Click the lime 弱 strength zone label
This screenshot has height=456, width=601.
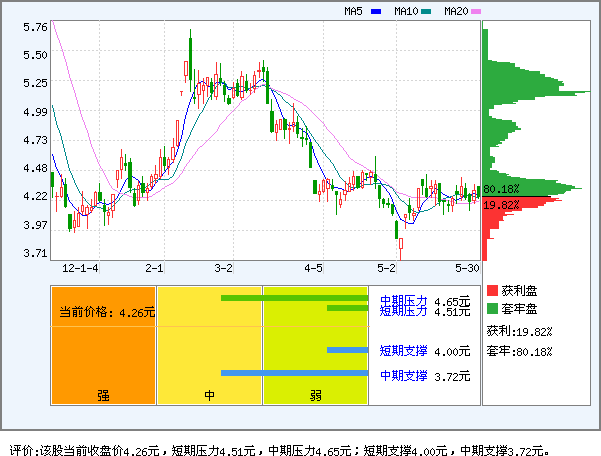(315, 395)
